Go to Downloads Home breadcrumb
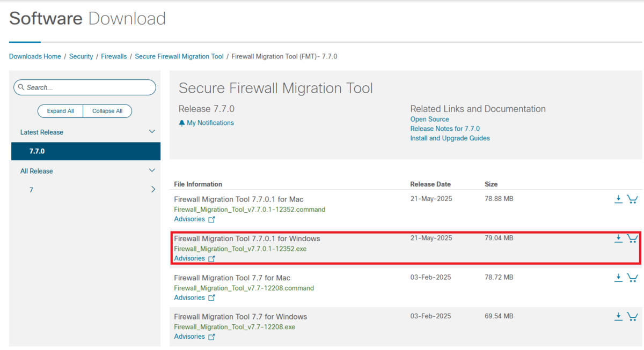This screenshot has width=644, height=350. [x=35, y=56]
